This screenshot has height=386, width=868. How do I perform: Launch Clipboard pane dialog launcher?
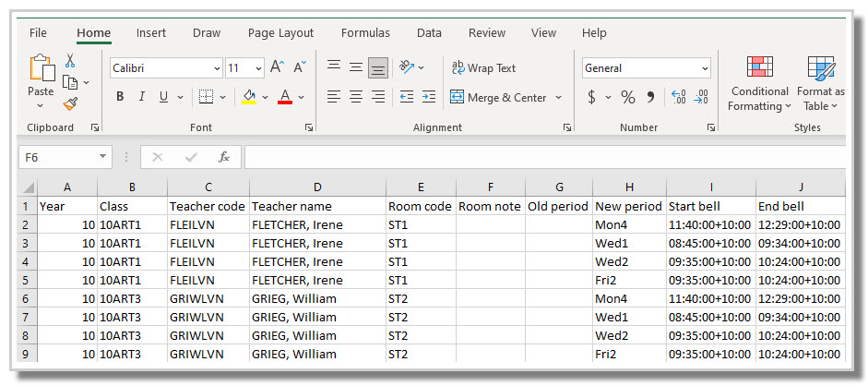pyautogui.click(x=95, y=128)
